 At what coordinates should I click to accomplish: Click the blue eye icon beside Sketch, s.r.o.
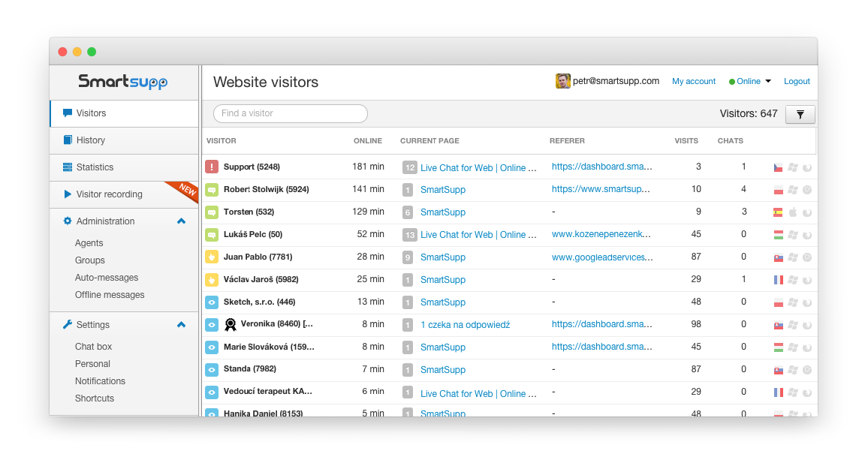pos(212,302)
